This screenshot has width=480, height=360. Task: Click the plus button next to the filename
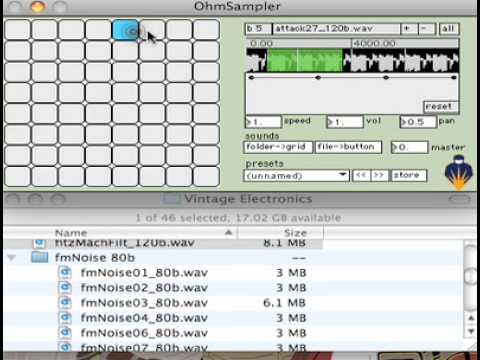point(409,29)
